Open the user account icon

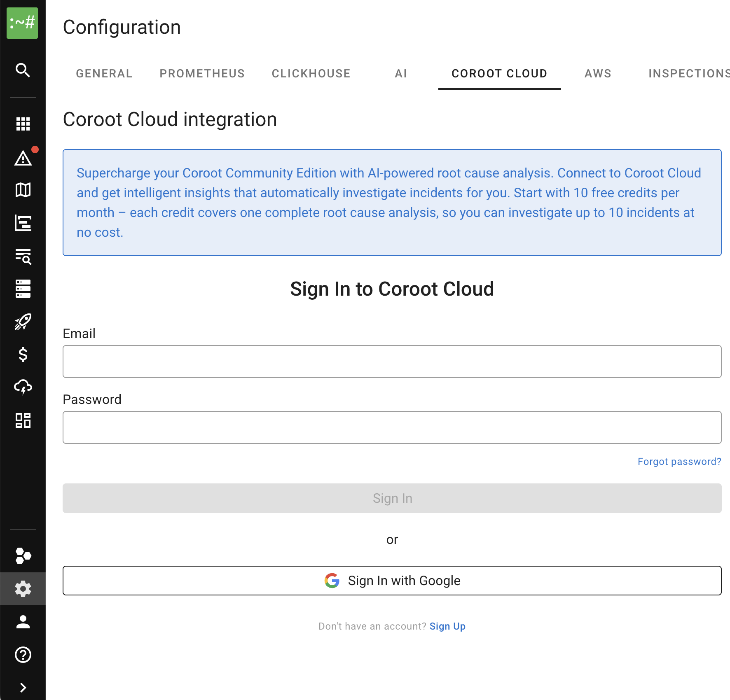click(x=23, y=622)
